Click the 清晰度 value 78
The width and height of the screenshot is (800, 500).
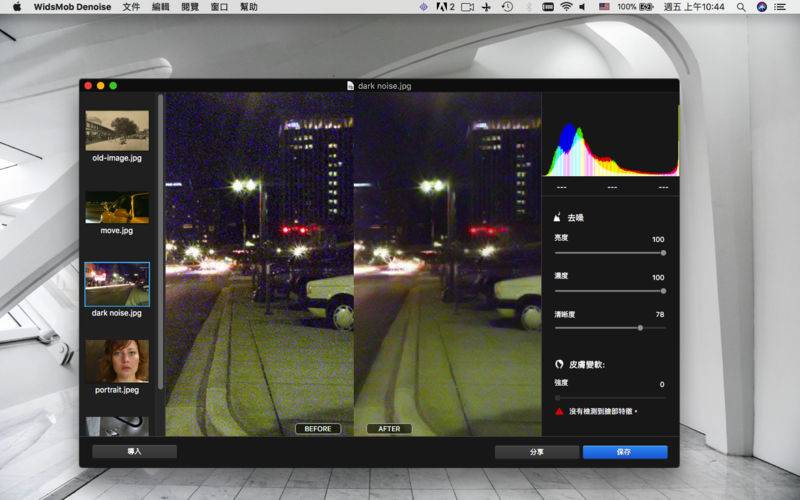[x=660, y=314]
